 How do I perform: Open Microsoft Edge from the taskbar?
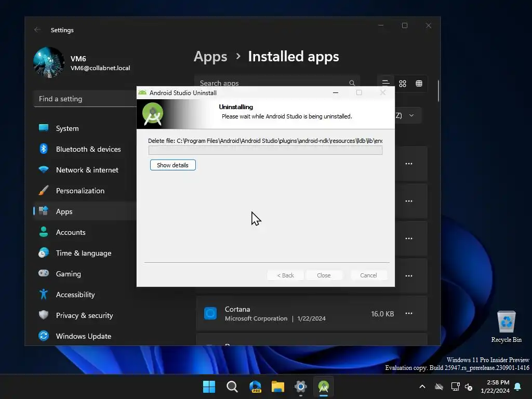[255, 387]
